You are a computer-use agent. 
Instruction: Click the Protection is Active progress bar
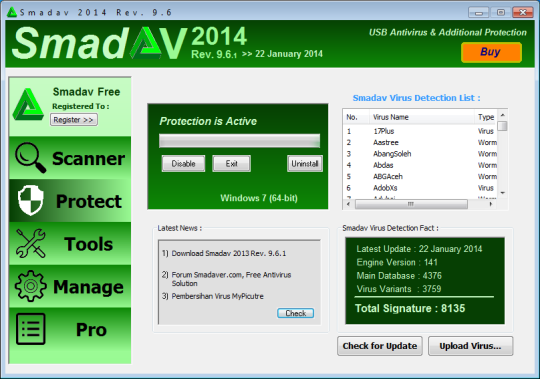pos(239,141)
